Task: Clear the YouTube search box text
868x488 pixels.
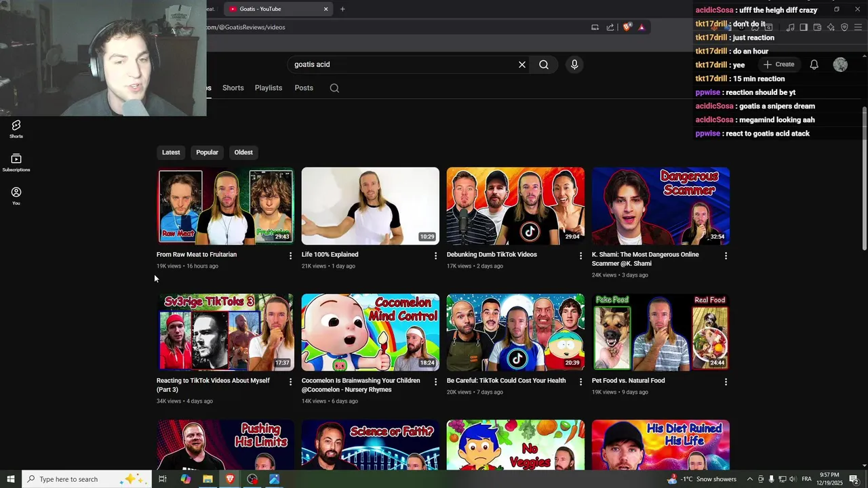Action: click(522, 64)
